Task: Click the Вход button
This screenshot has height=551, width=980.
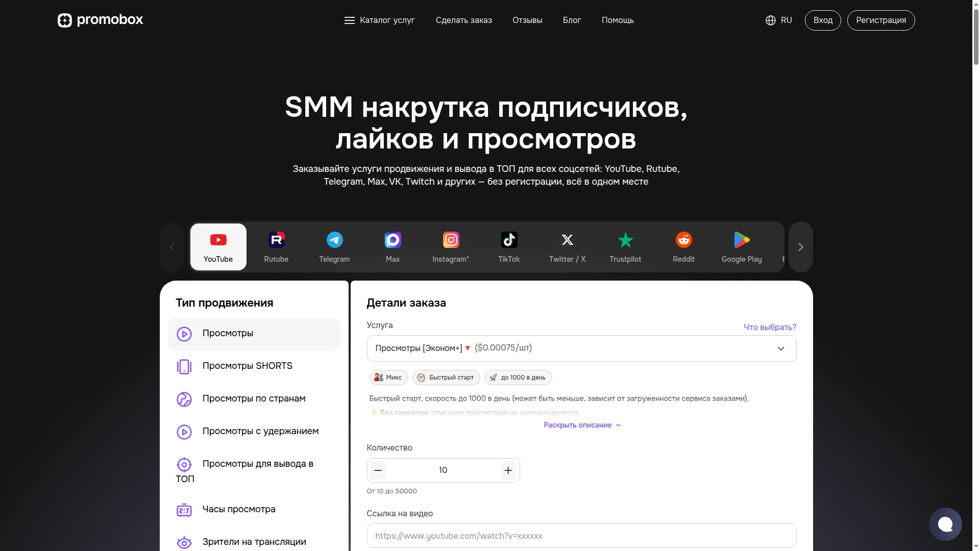Action: (823, 20)
